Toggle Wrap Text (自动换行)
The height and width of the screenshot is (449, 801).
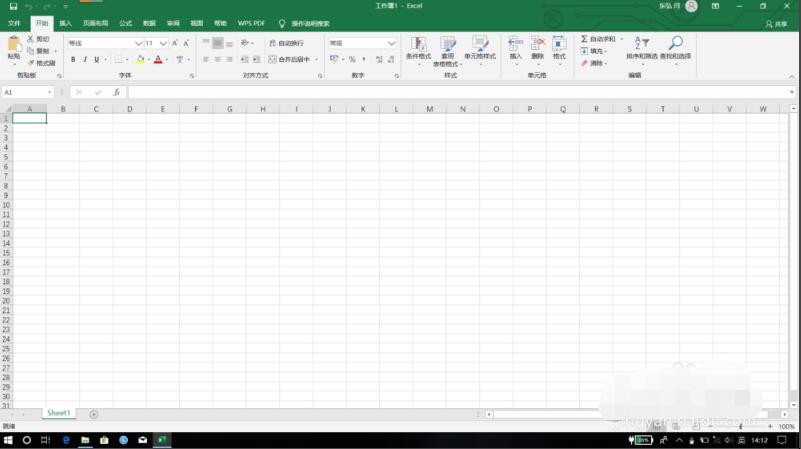286,43
